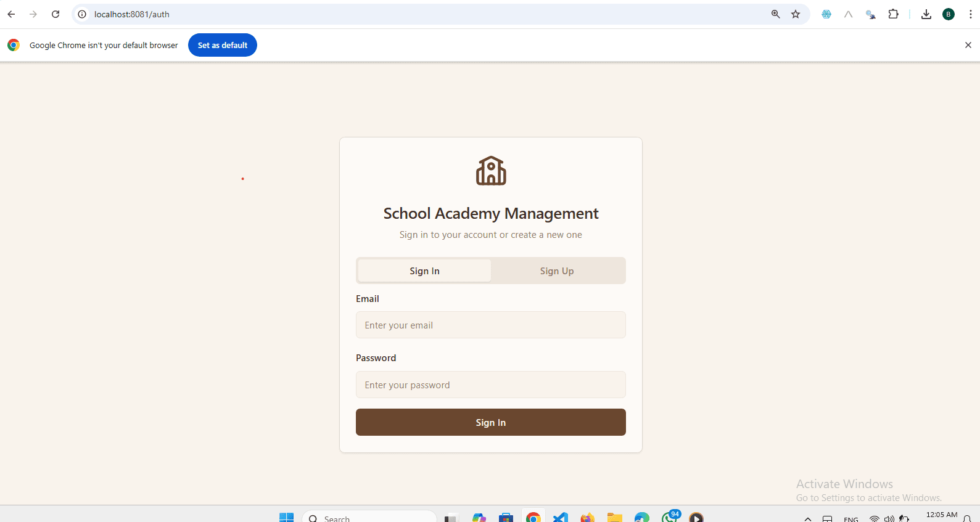Select the Sign In tab
This screenshot has height=522, width=980.
(x=424, y=271)
